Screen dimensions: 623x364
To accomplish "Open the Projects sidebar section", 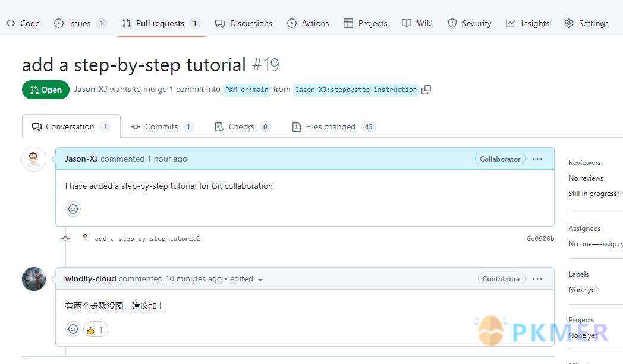I will (x=581, y=319).
